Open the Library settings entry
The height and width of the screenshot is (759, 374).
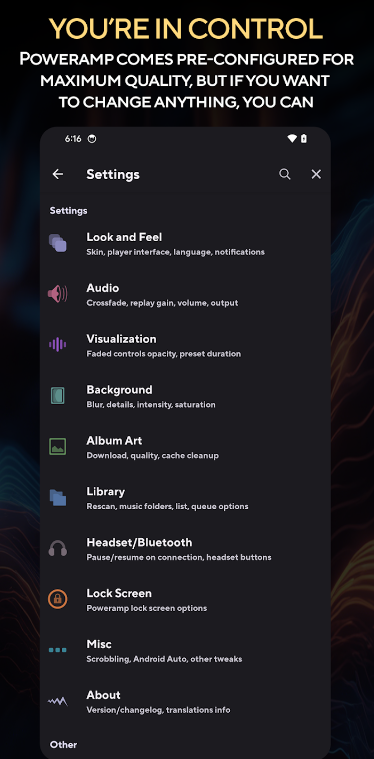[185, 498]
